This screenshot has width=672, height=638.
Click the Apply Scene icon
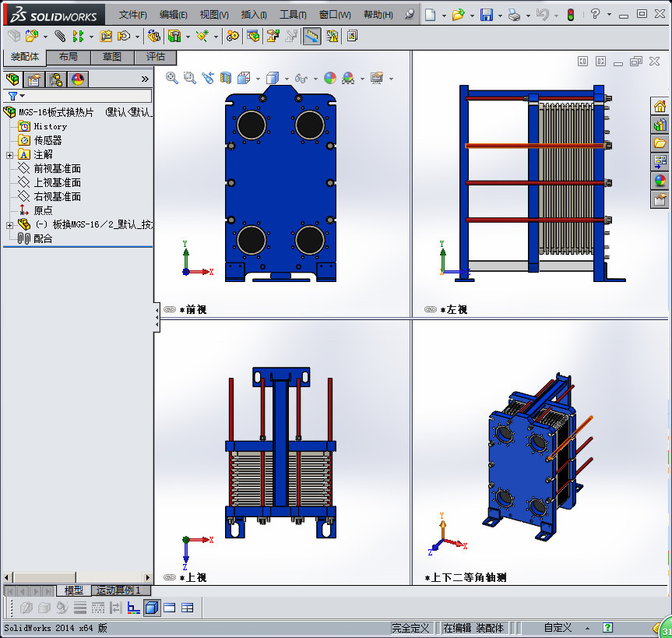point(348,78)
